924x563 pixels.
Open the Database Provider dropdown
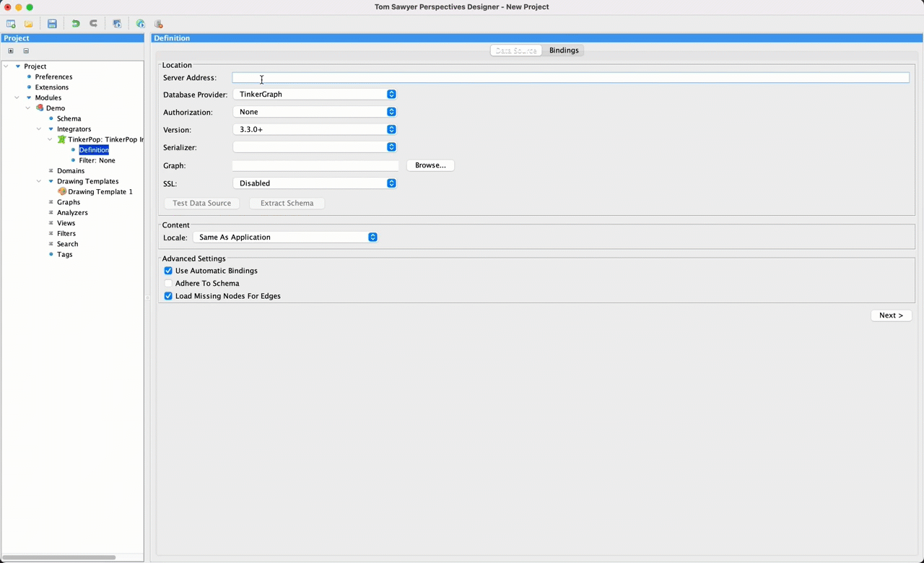[315, 95]
